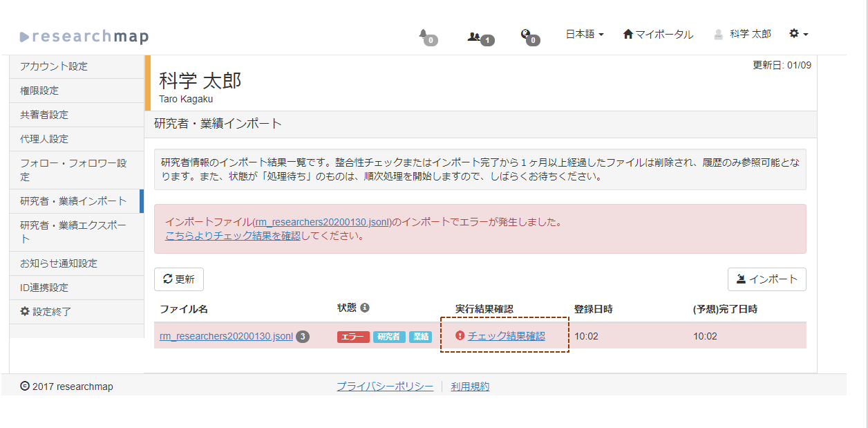Click the import person icon on インポート button
This screenshot has width=868, height=428.
pyautogui.click(x=742, y=279)
